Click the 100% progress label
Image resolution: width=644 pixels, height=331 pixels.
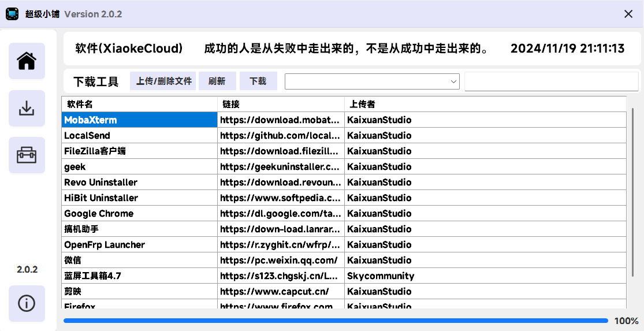point(626,321)
